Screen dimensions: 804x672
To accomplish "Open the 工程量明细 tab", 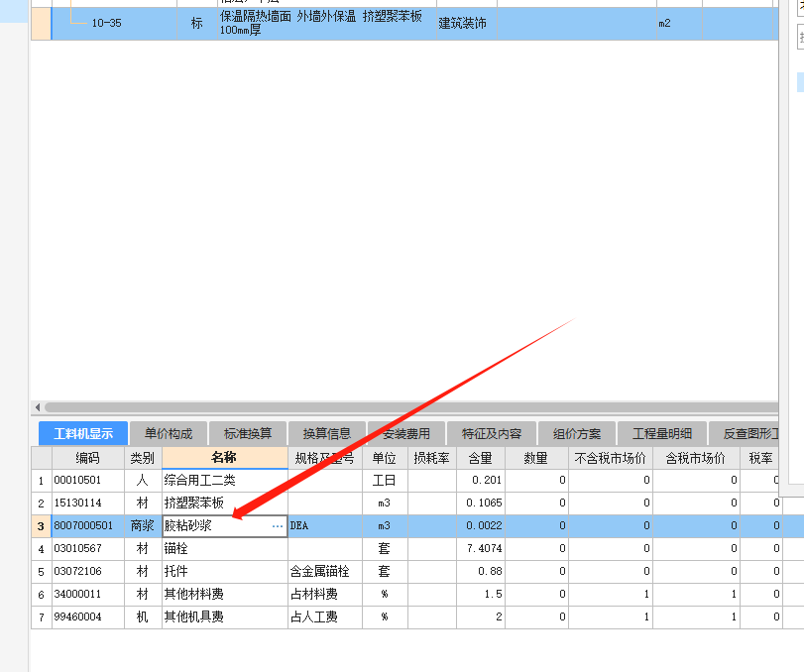I will click(x=662, y=434).
